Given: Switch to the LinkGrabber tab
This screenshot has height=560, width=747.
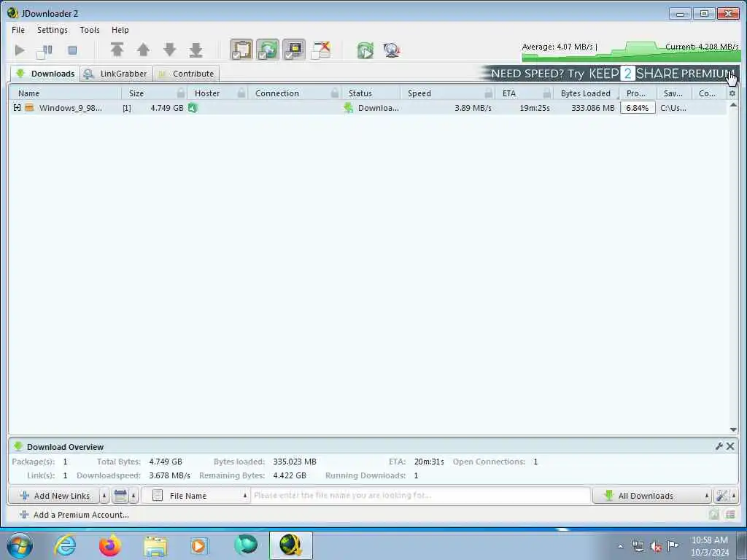Looking at the screenshot, I should 116,74.
